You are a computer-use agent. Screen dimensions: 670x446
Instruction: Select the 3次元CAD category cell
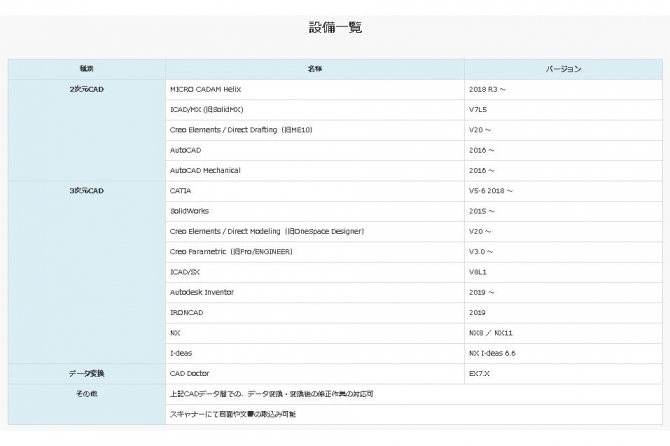pos(87,272)
